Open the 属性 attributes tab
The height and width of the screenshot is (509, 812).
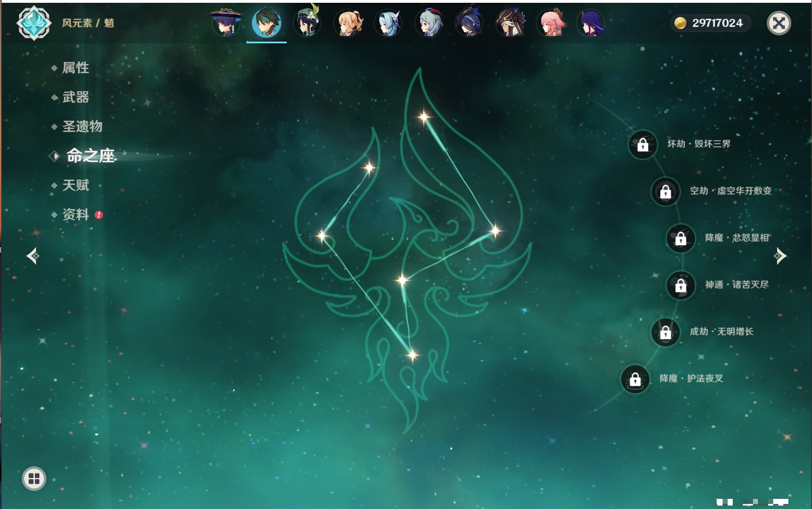75,68
